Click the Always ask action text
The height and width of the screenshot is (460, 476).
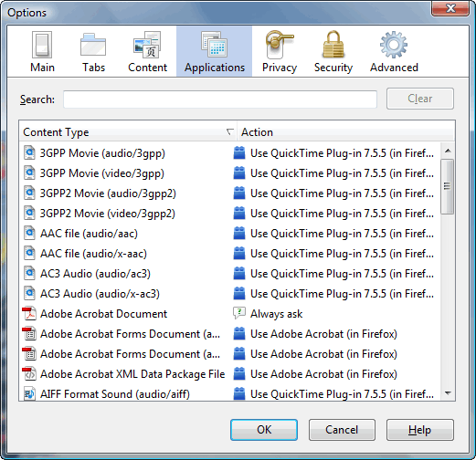276,314
